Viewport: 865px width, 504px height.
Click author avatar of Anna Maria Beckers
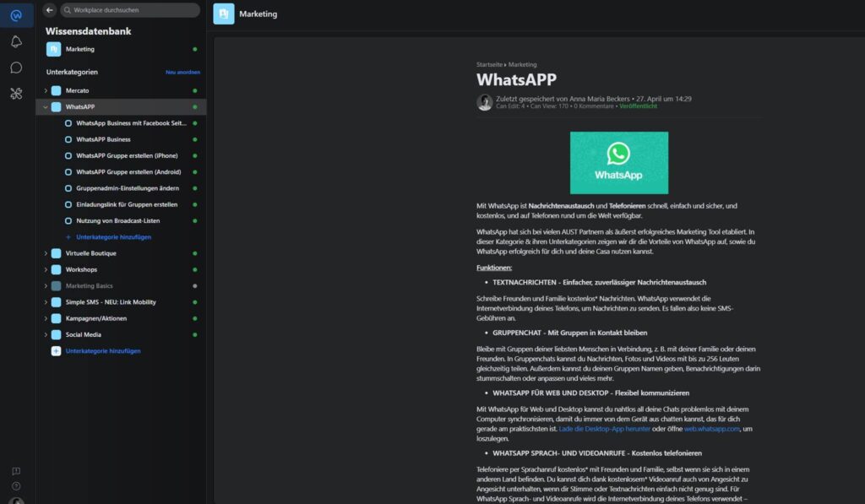point(485,102)
